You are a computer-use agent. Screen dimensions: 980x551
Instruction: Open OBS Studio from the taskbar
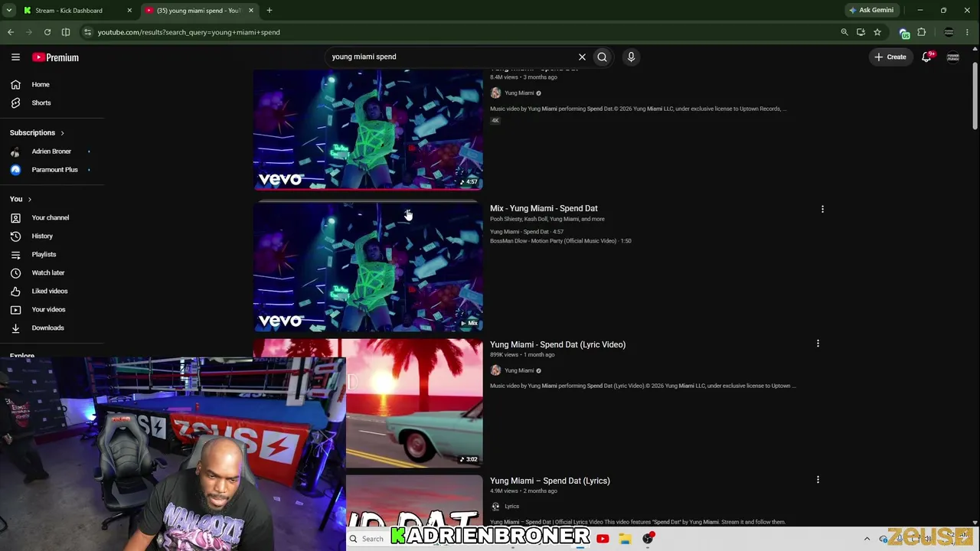[x=648, y=539]
